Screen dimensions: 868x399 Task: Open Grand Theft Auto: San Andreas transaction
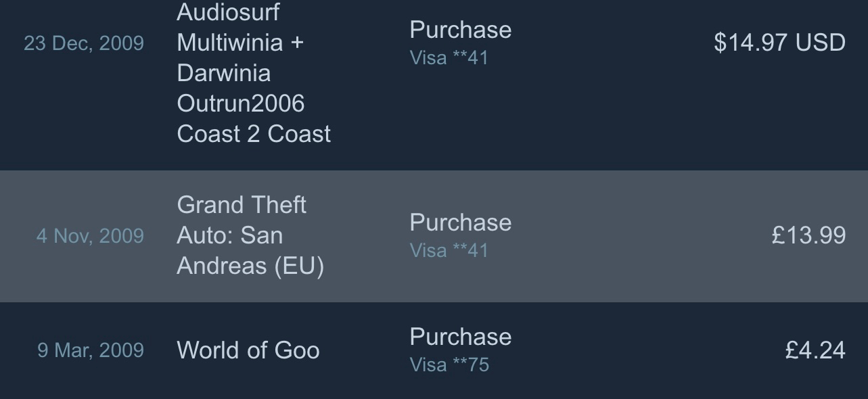(x=250, y=235)
